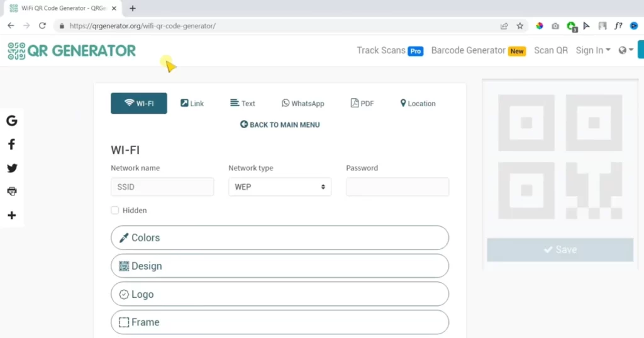
Task: Open the green extension with badge
Action: [x=571, y=26]
